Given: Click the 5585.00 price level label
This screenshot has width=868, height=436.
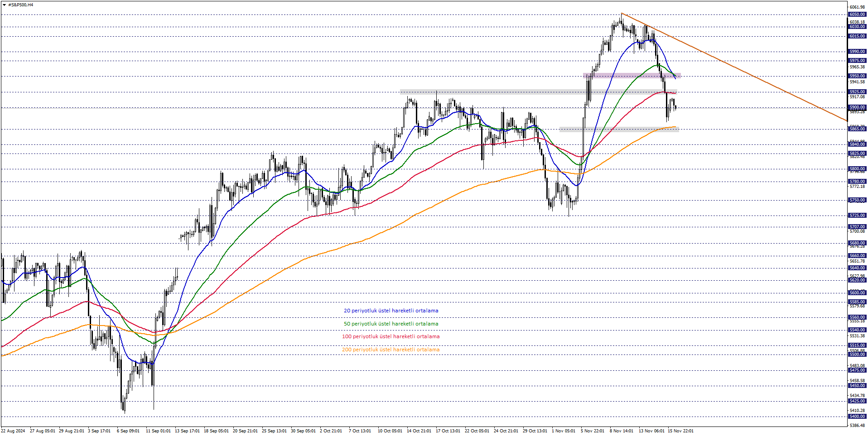Looking at the screenshot, I should [857, 302].
